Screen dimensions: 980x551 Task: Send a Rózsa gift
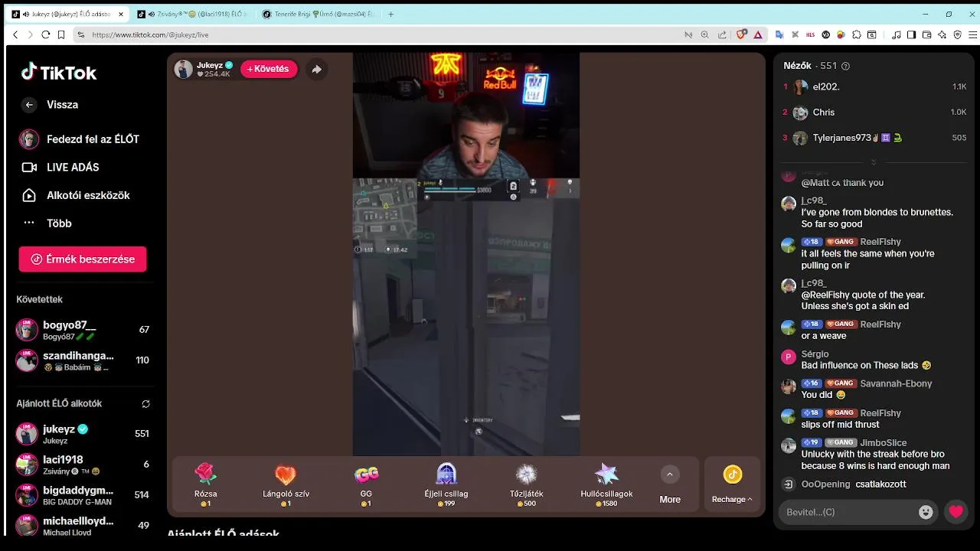point(205,484)
